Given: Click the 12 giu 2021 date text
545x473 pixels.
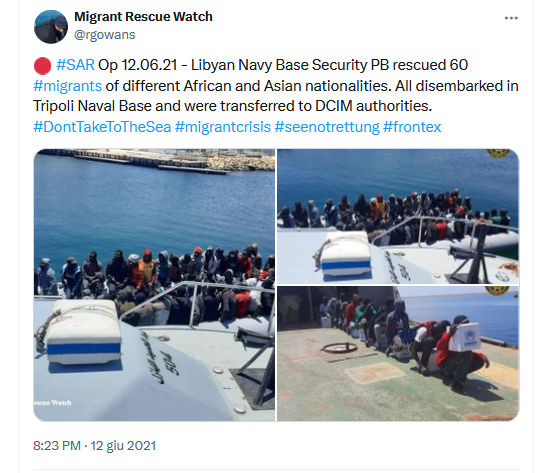Looking at the screenshot, I should 123,446.
